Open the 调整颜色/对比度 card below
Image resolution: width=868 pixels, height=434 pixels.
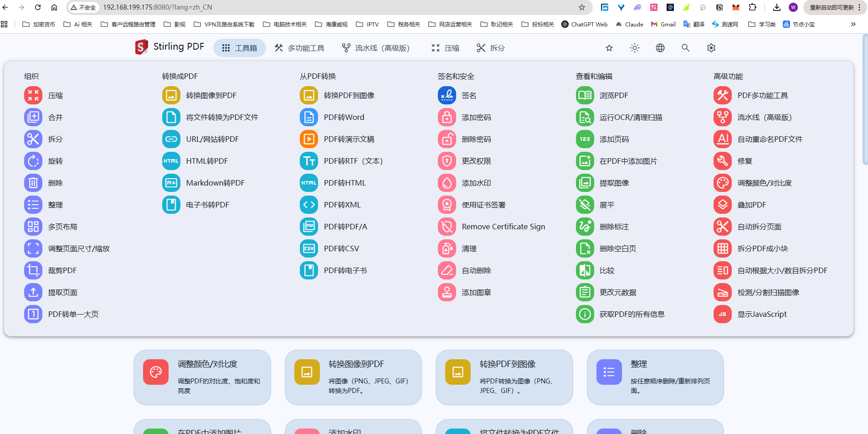pos(202,377)
